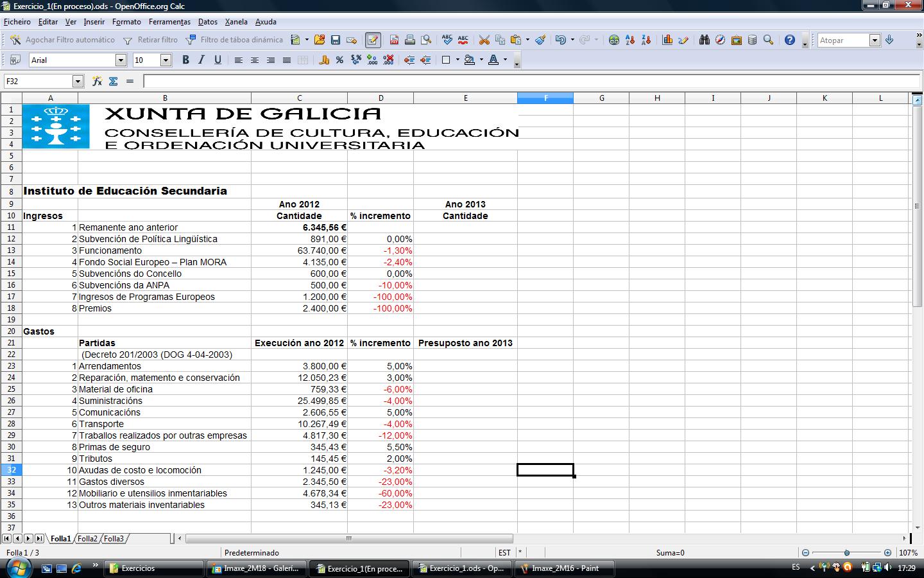Click the Sort Ascending icon
Image resolution: width=924 pixels, height=578 pixels.
click(630, 40)
